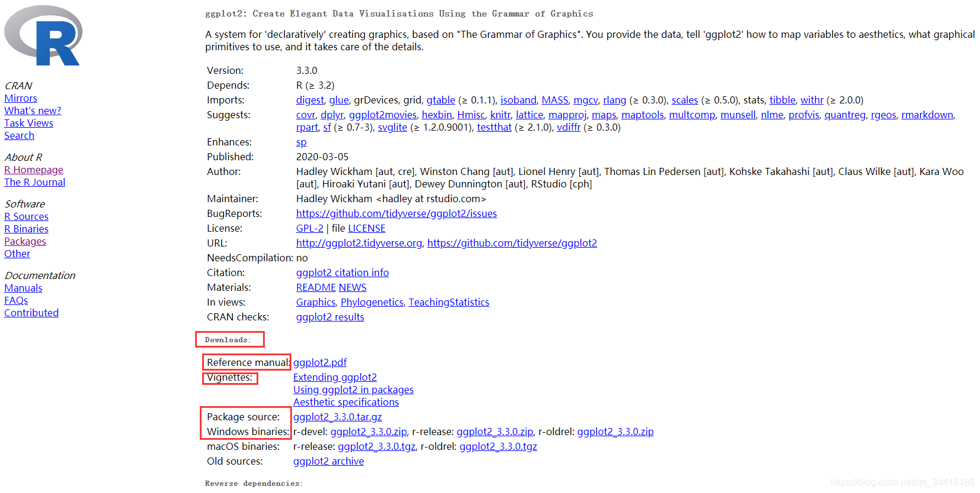The image size is (980, 493).
Task: Follow the rlang import link
Action: coord(615,100)
